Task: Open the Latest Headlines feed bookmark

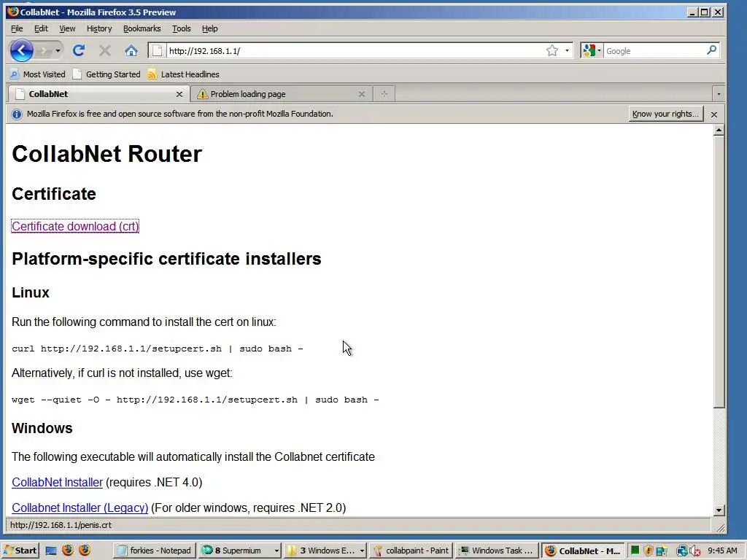Action: coord(183,74)
